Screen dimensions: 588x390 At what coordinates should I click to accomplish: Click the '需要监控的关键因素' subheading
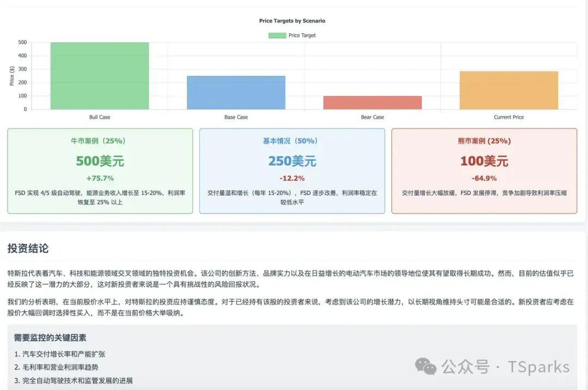(x=50, y=338)
